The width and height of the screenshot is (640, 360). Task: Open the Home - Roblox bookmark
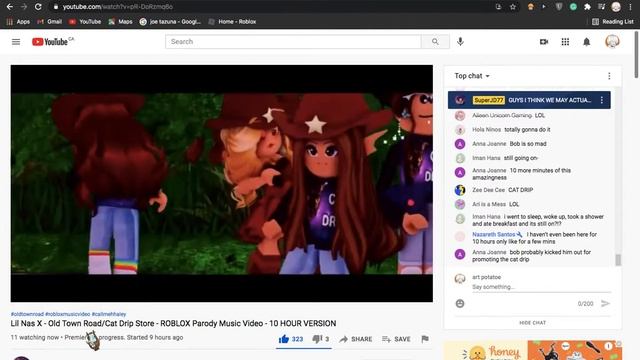[x=232, y=22]
